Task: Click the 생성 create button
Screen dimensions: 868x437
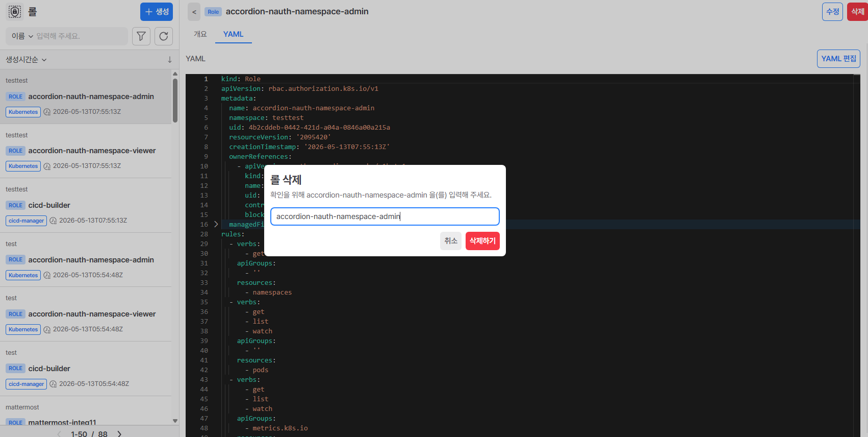Action: point(157,12)
